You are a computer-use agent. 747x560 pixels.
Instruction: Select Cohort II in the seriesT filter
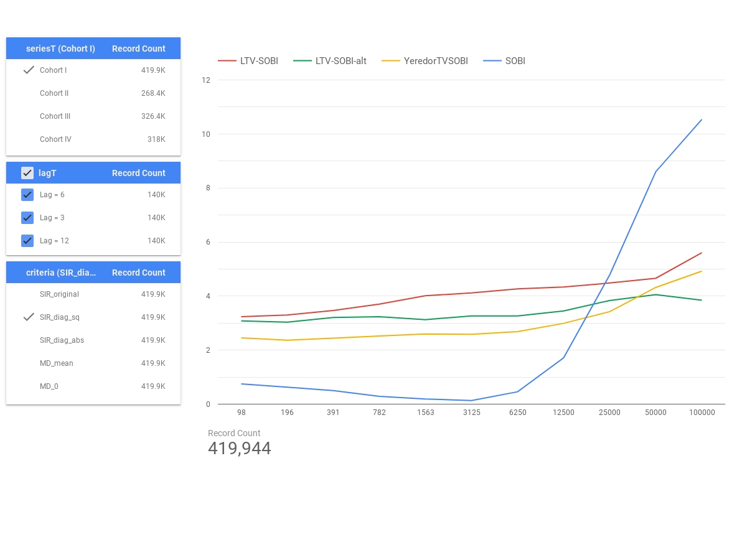click(x=54, y=93)
